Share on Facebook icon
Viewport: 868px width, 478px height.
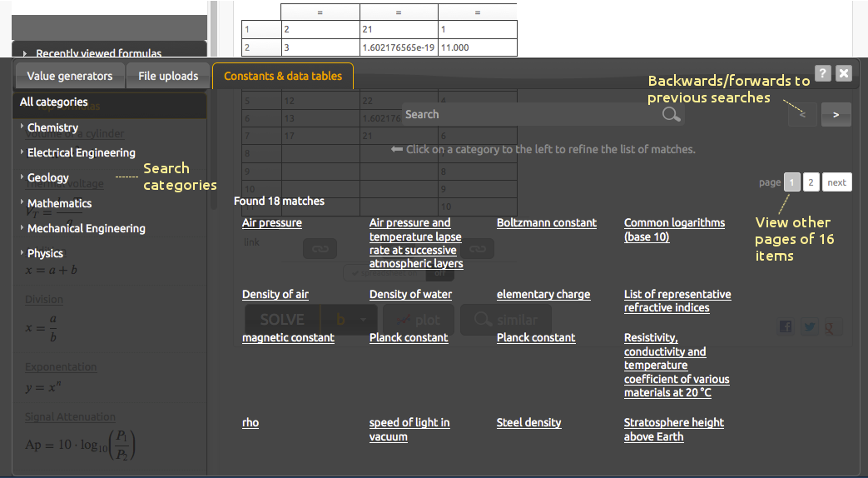[786, 326]
